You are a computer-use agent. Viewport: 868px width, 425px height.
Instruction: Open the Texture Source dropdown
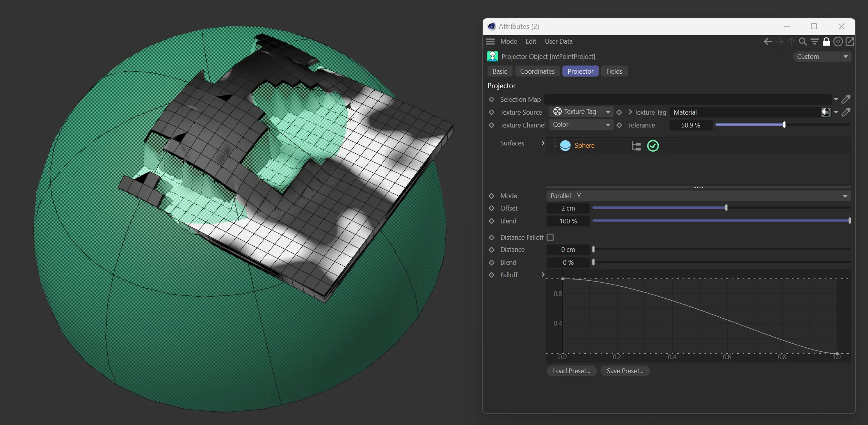pos(581,112)
